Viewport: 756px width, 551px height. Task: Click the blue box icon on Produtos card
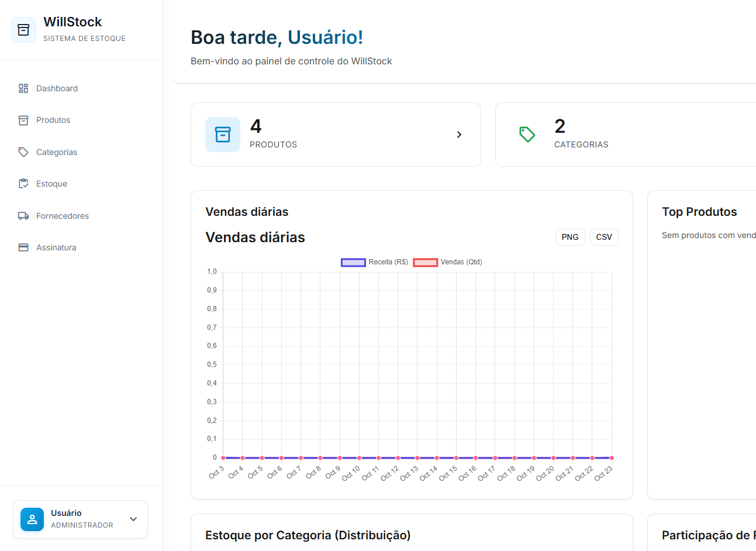point(223,135)
